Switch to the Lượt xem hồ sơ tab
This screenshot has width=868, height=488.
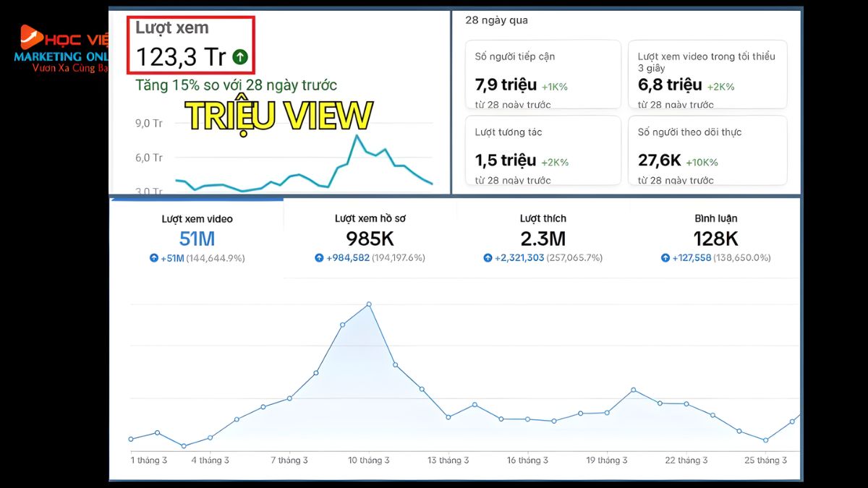tap(370, 236)
